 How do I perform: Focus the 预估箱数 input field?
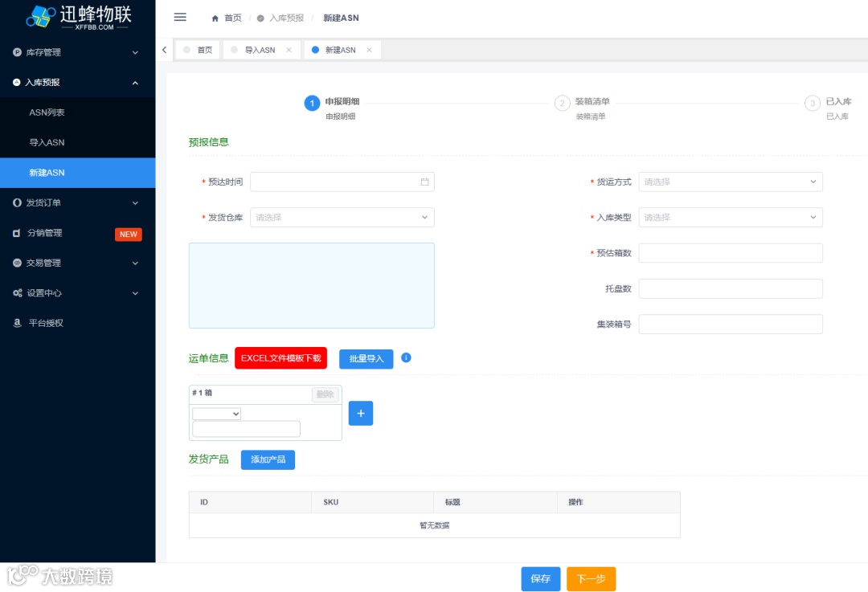(731, 253)
